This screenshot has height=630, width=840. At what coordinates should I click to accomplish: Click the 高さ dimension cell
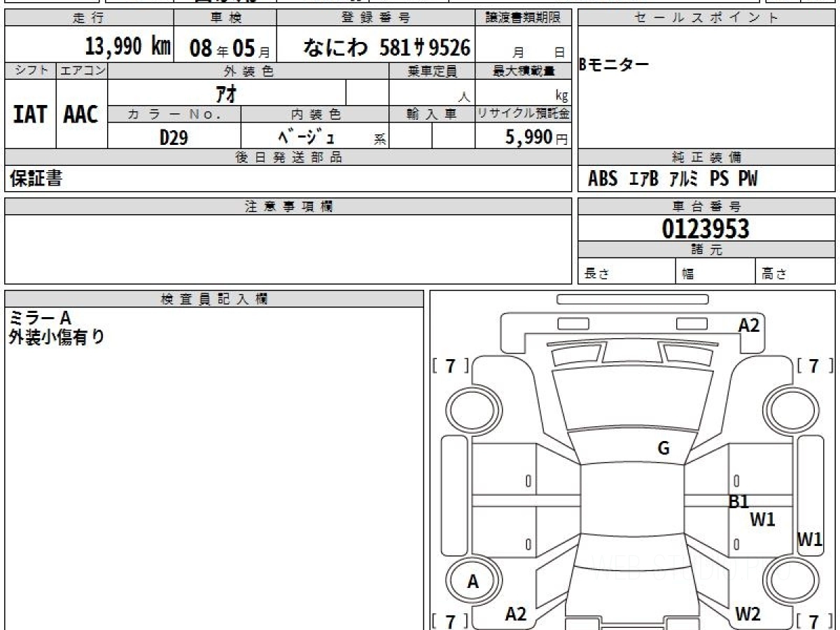click(795, 272)
